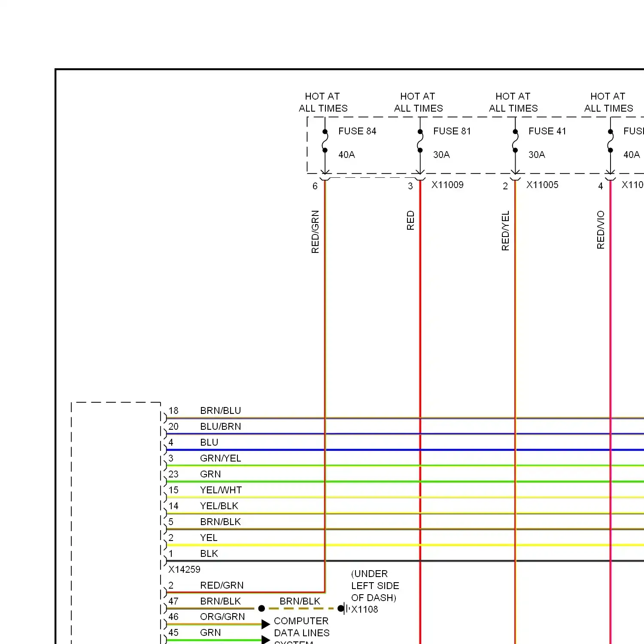The height and width of the screenshot is (644, 644).
Task: Select connector label X11005
Action: (x=542, y=185)
